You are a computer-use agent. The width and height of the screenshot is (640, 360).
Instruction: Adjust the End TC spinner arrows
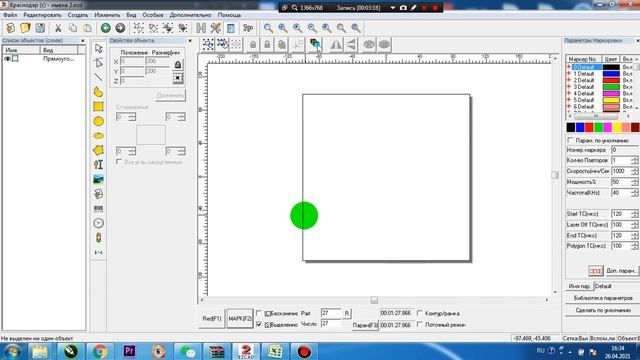click(x=634, y=236)
